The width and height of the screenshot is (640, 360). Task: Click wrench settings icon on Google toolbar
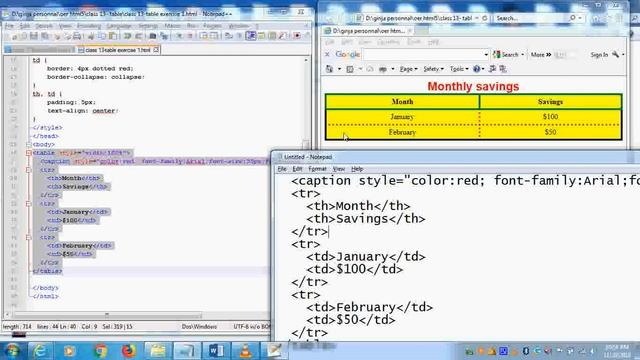616,54
